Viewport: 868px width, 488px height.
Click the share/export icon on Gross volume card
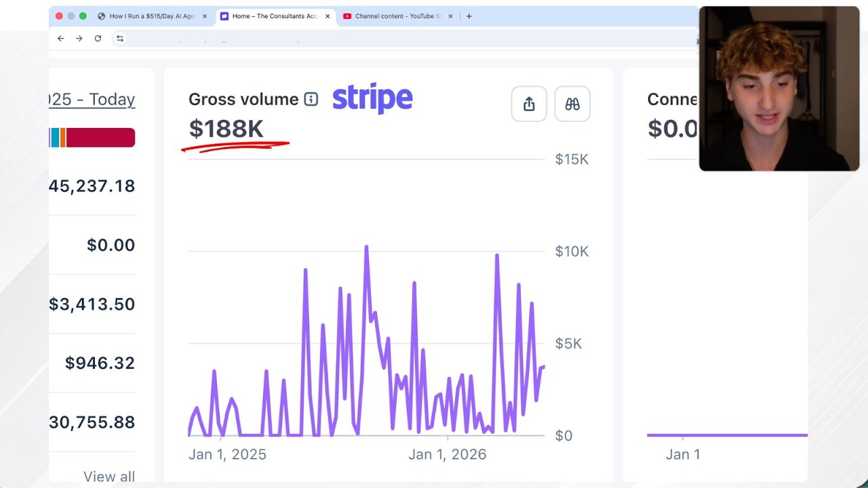pos(529,104)
